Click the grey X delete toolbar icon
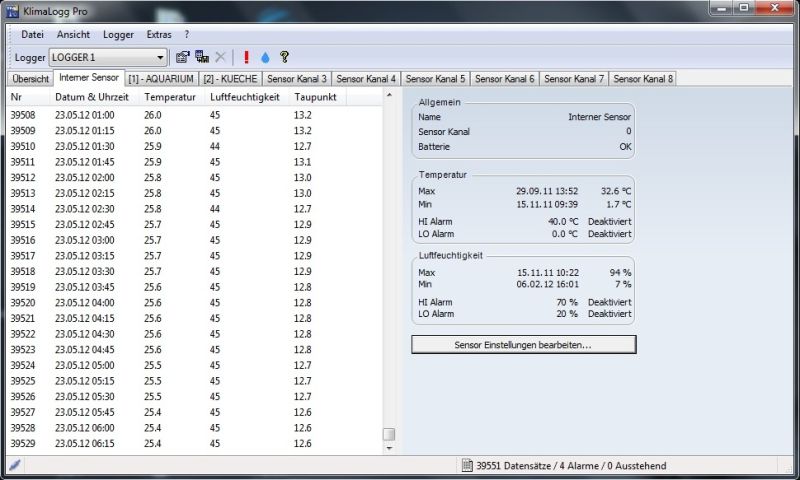The height and width of the screenshot is (480, 800). [220, 57]
